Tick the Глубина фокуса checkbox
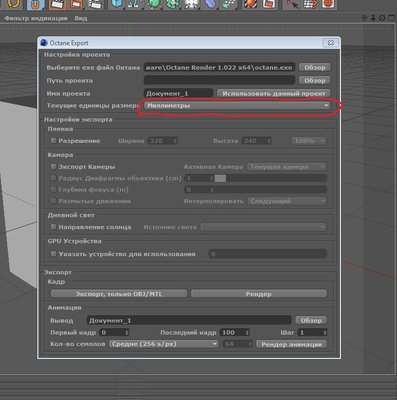Viewport: 397px width, 400px height. click(x=53, y=189)
